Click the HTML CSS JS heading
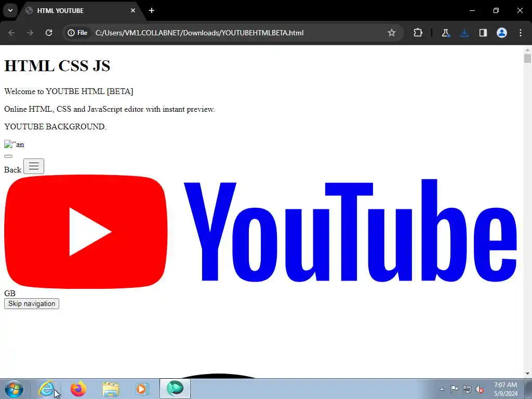 coord(57,66)
